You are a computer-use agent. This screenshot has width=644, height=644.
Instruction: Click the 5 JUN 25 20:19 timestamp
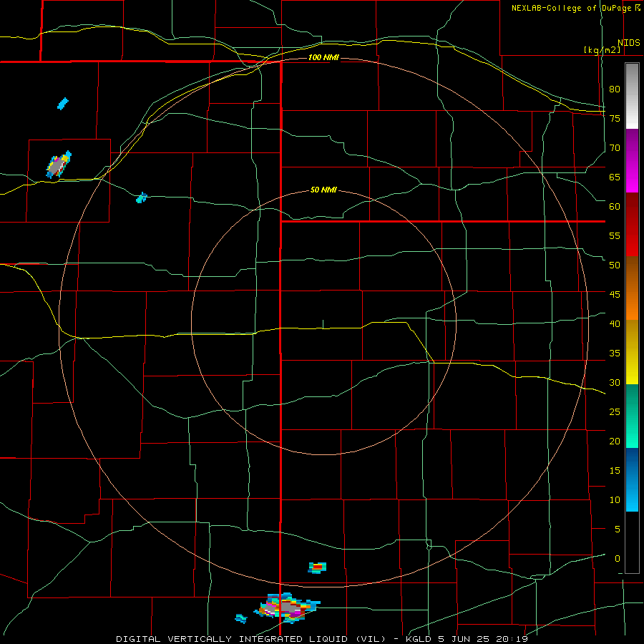tap(483, 639)
